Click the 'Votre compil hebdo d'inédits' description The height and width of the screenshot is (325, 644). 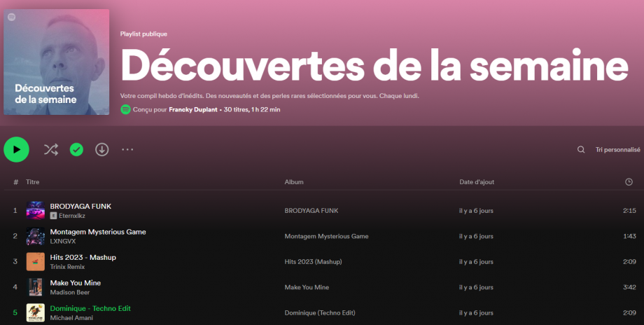point(269,96)
